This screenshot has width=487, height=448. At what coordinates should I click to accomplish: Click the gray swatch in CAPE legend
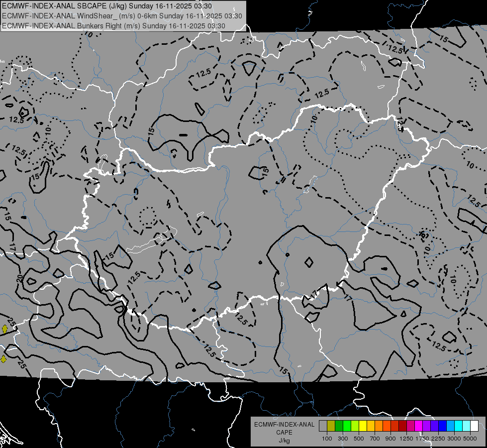click(323, 426)
